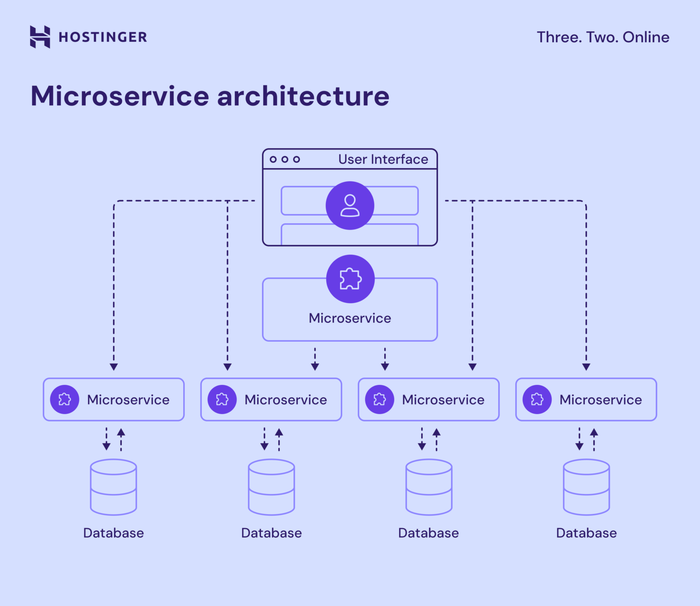
Task: Click the HOSTINGER wordmark text
Action: click(102, 37)
